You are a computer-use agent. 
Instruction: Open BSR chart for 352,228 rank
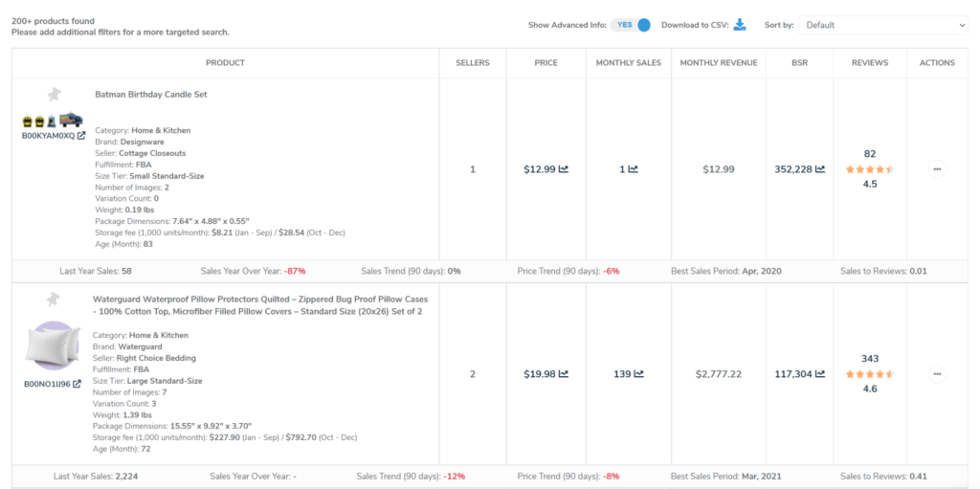[x=819, y=169]
